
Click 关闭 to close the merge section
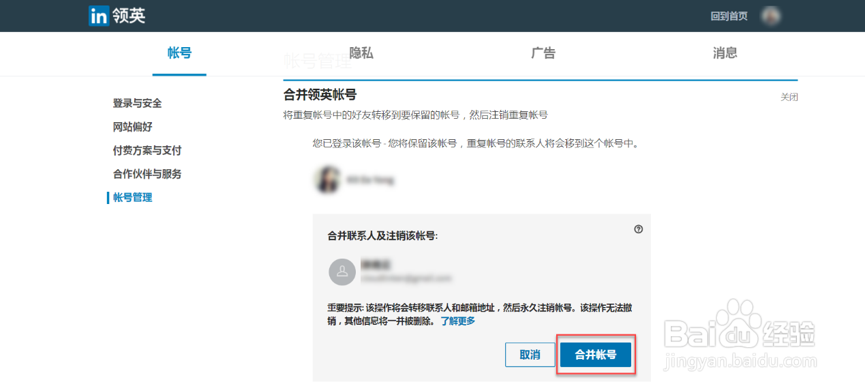pos(789,97)
